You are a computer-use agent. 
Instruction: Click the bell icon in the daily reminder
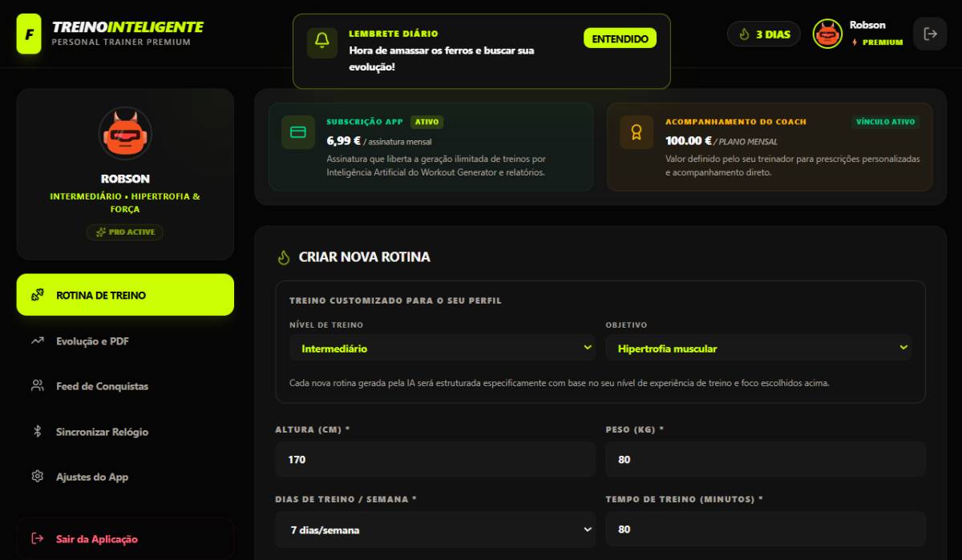click(322, 42)
